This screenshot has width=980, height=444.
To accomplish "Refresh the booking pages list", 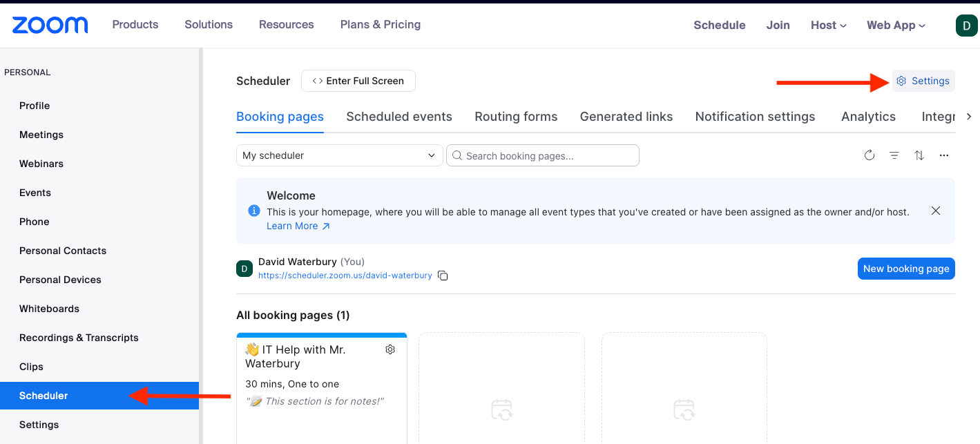I will (x=869, y=155).
